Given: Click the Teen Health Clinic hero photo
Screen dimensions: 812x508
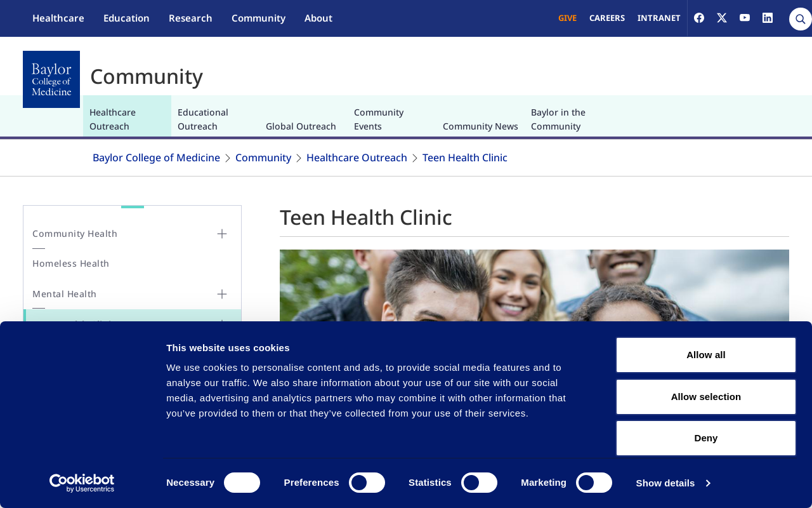Looking at the screenshot, I should (x=534, y=285).
